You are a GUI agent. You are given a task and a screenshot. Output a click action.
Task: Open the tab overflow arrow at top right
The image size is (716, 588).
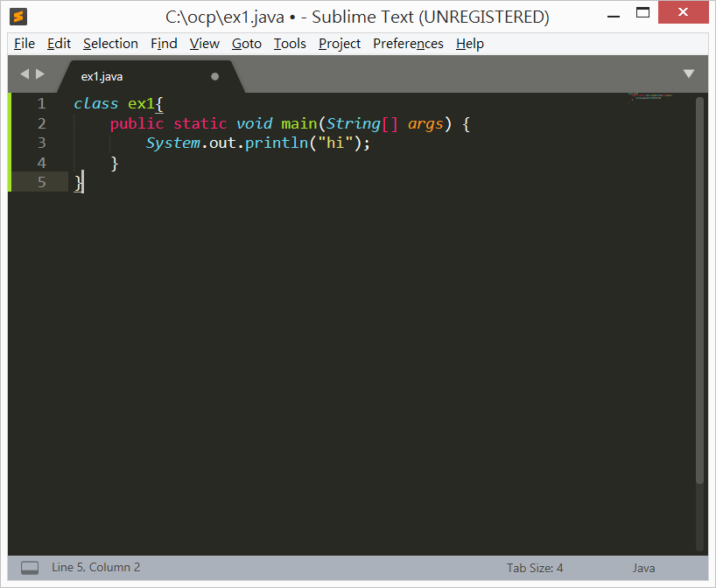[689, 73]
